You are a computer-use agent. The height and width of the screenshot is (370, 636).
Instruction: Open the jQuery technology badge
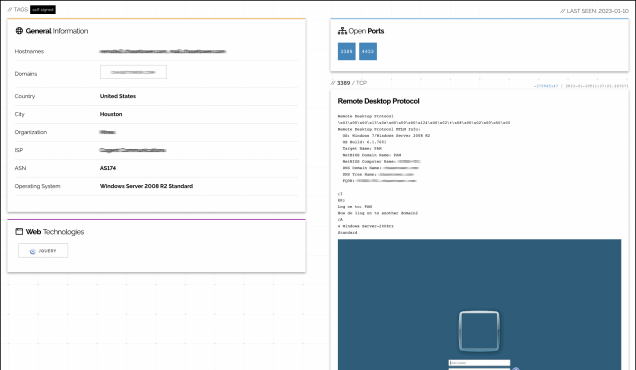[43, 251]
